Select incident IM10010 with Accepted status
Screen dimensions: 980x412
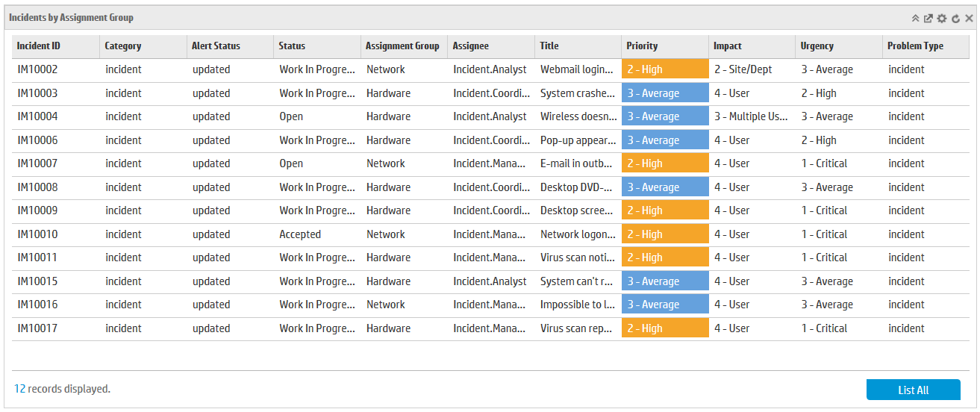490,234
